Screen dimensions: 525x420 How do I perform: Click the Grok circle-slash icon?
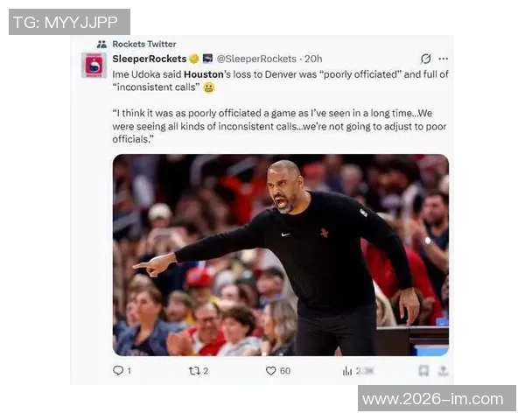(425, 59)
